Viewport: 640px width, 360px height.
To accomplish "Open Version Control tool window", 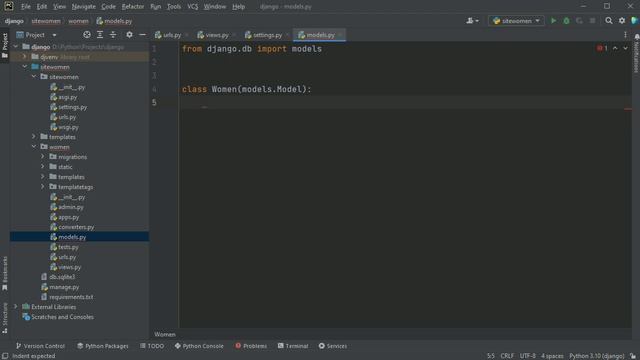I will (x=40, y=346).
